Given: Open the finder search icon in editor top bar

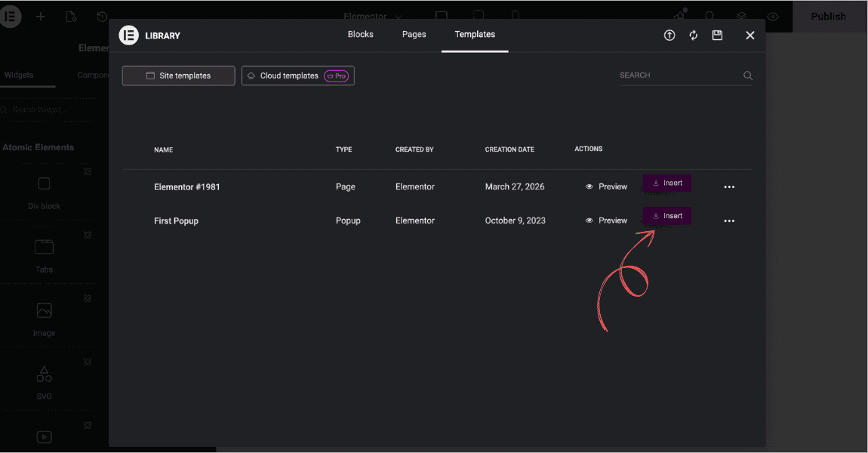Looking at the screenshot, I should point(709,17).
